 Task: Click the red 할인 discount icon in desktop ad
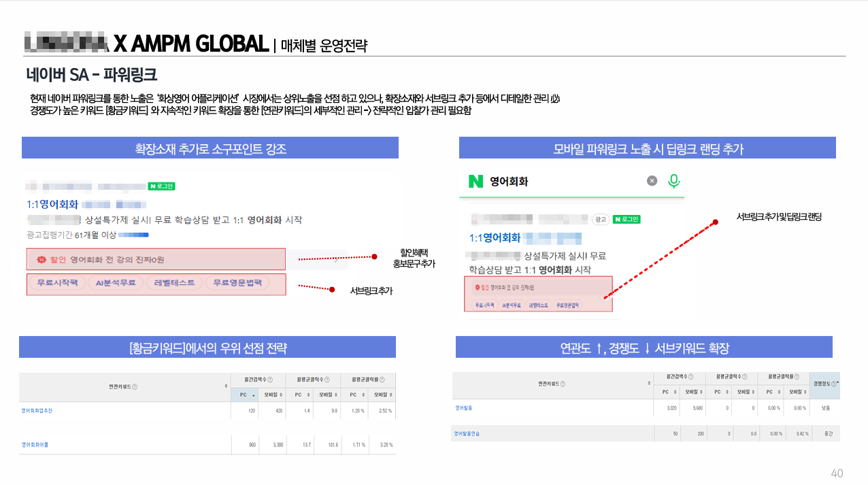(x=41, y=259)
